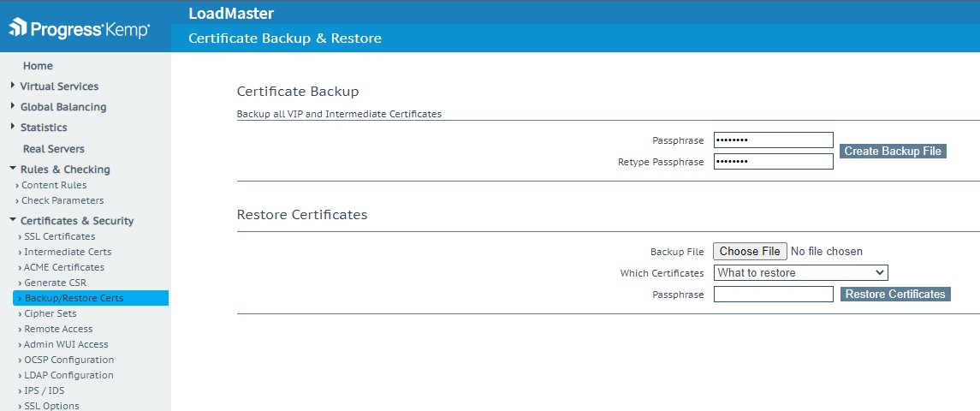The height and width of the screenshot is (411, 980).
Task: Open Content Rules
Action: tap(54, 185)
